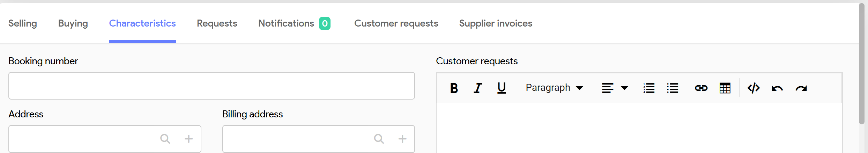Click the Booking number input field
This screenshot has width=868, height=153.
(x=212, y=86)
